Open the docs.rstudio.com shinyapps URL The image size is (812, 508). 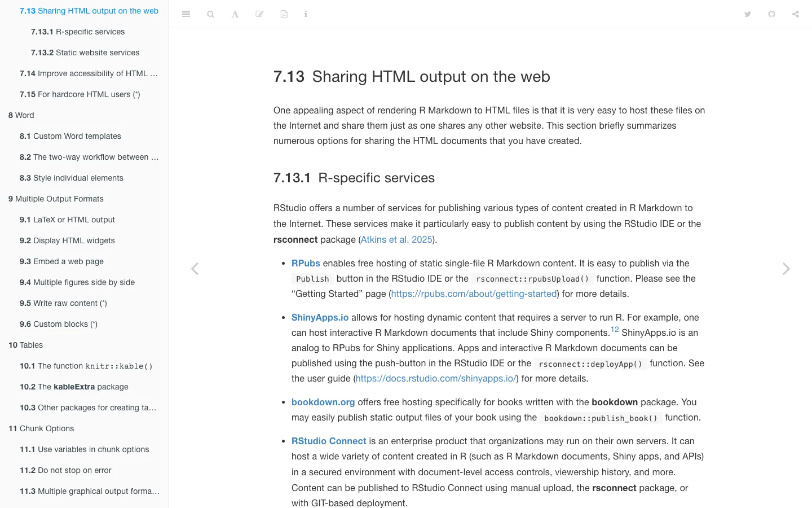point(436,378)
